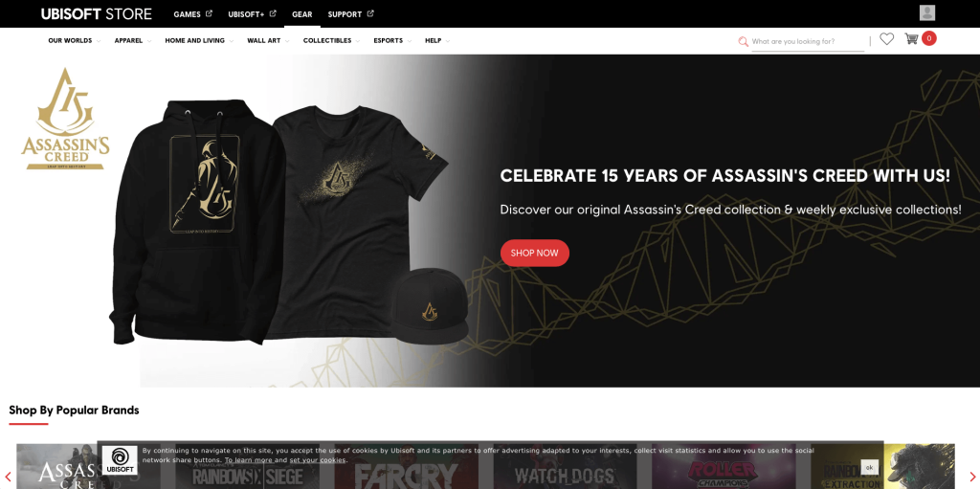The height and width of the screenshot is (489, 980).
Task: Click the Shop Now button
Action: tap(534, 254)
